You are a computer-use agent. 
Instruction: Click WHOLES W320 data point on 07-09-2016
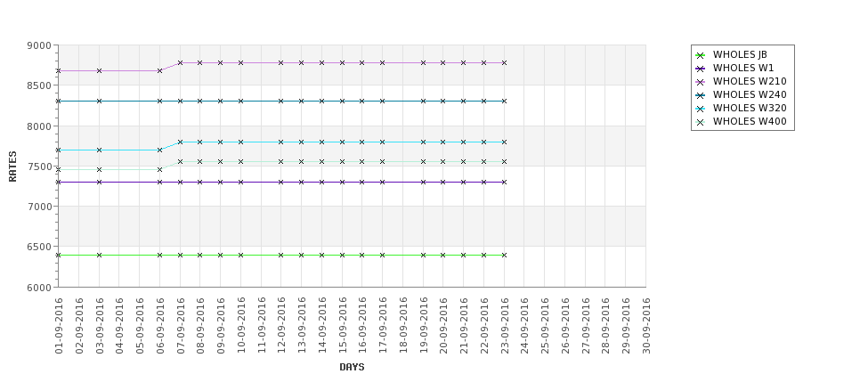coord(180,142)
